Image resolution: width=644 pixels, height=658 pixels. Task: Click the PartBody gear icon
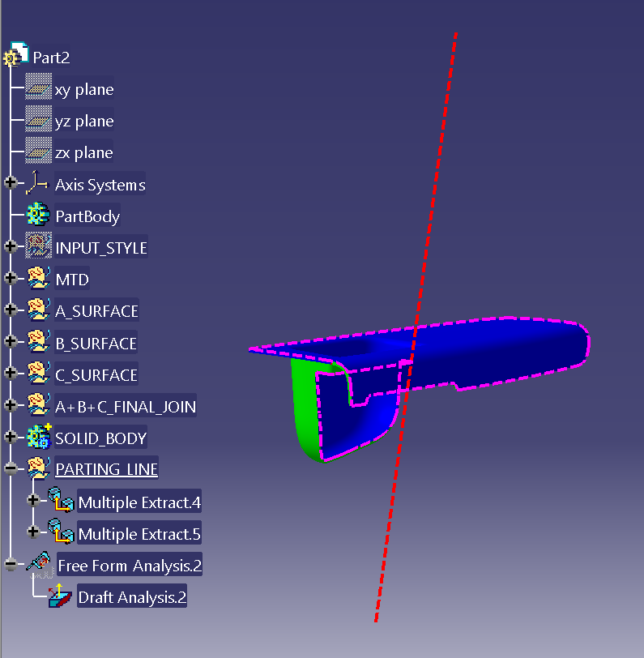[x=38, y=214]
